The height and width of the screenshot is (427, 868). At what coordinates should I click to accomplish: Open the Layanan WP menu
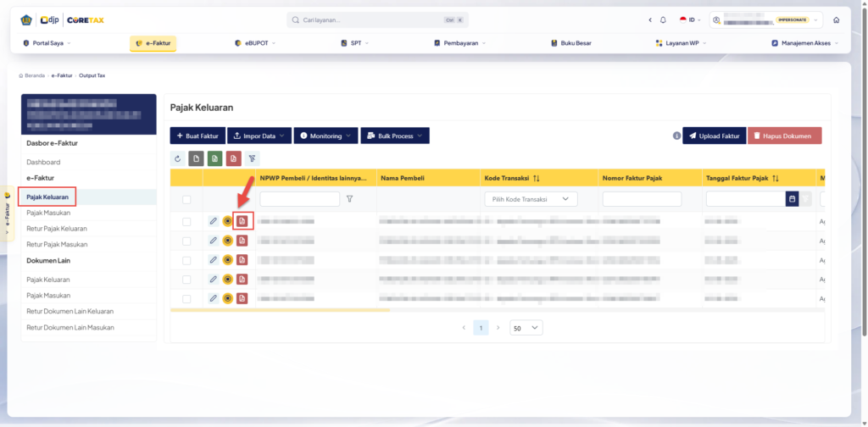[x=682, y=43]
